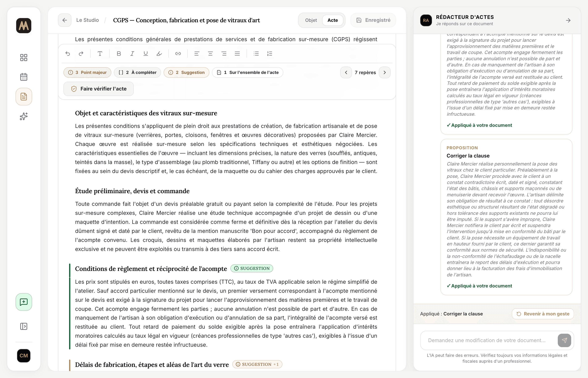Toggle underline formatting
Image resolution: width=588 pixels, height=378 pixels.
coord(146,54)
